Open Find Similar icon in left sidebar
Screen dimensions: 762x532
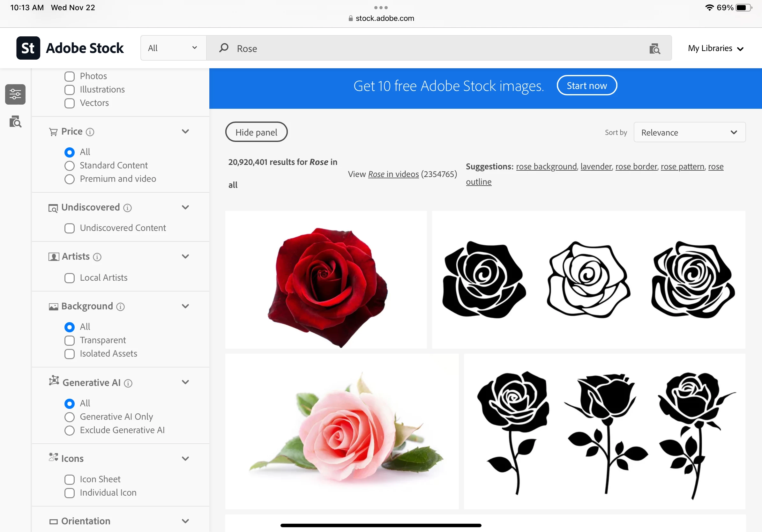[15, 122]
